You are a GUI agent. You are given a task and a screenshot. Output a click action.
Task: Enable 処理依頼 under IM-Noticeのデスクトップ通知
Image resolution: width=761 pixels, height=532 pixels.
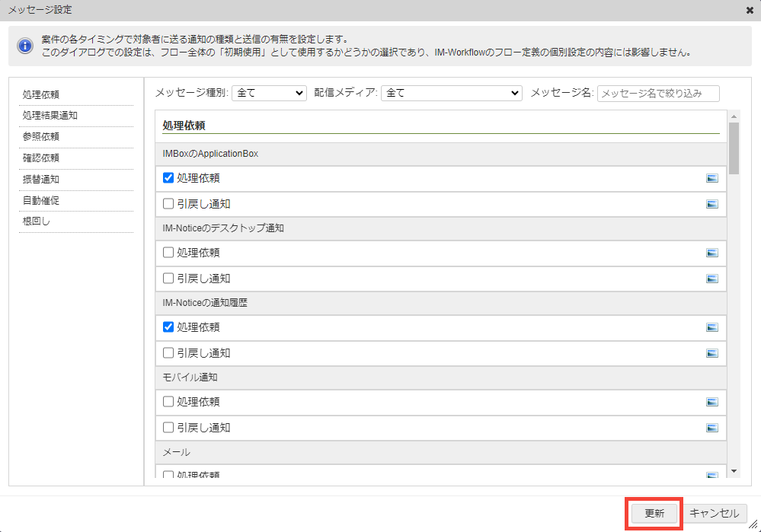168,252
